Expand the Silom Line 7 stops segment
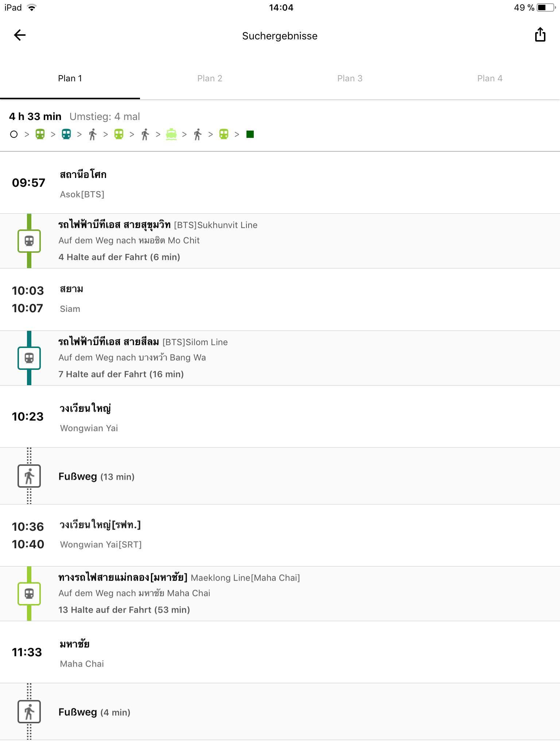 [121, 374]
